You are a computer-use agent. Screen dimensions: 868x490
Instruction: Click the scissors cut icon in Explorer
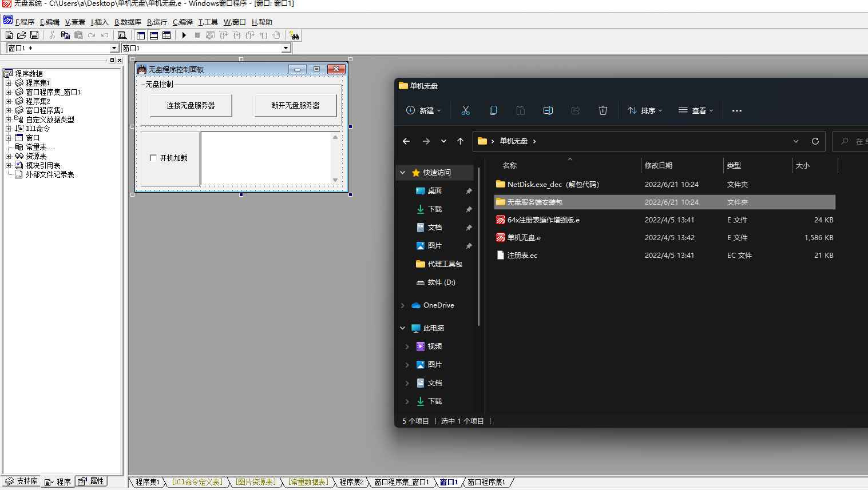(465, 110)
